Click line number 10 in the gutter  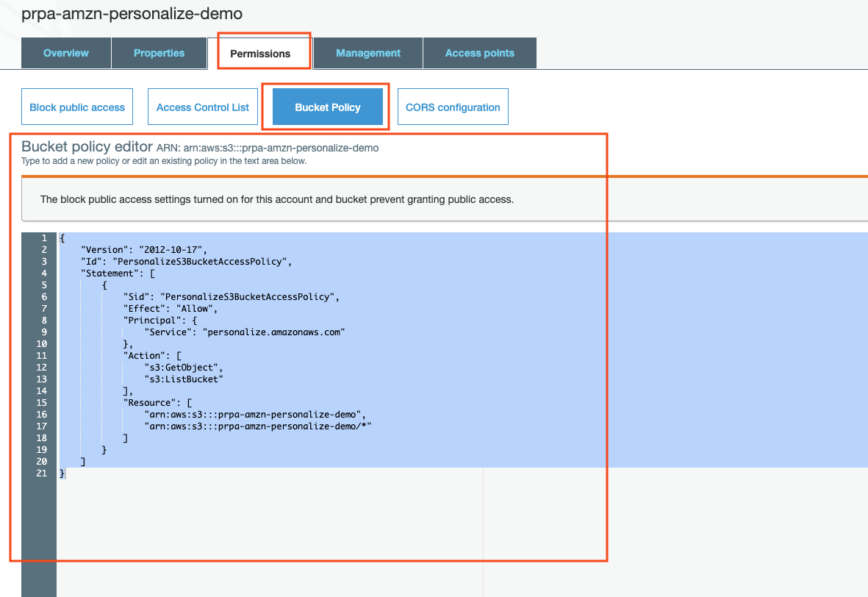(x=41, y=344)
